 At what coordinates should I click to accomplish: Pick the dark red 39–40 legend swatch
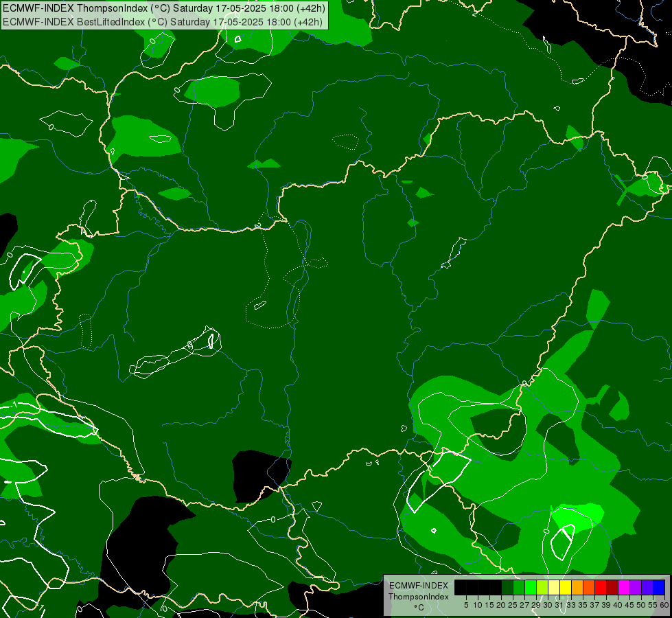[612, 587]
